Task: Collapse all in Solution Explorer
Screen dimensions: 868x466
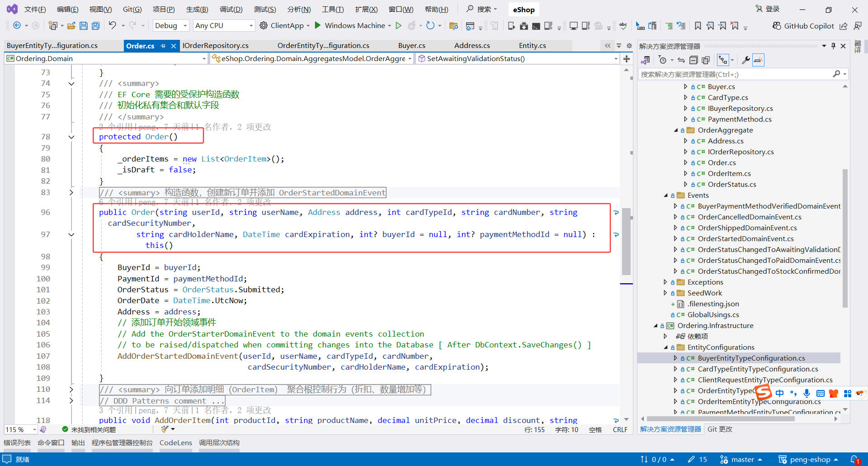Action: [x=693, y=60]
